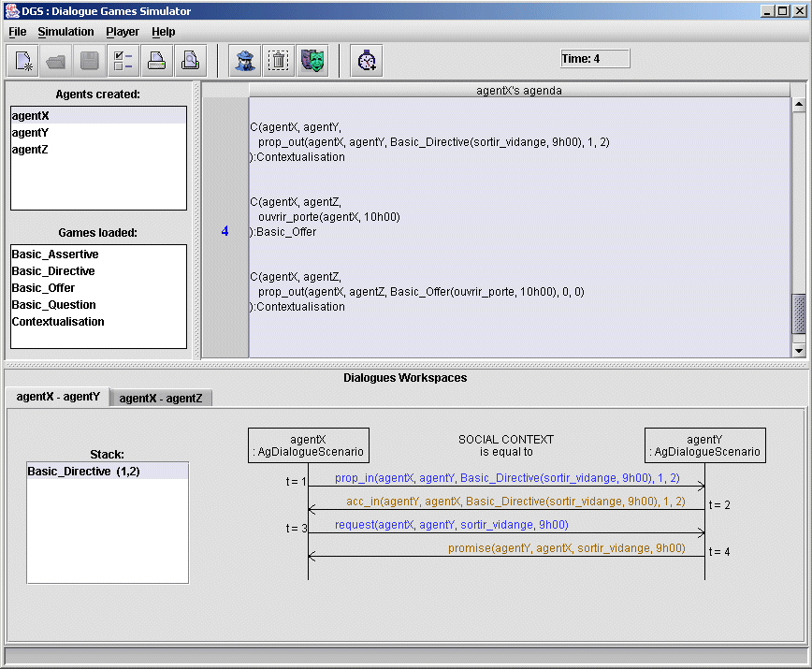
Task: Click the checklist options toolbar icon
Action: click(123, 61)
